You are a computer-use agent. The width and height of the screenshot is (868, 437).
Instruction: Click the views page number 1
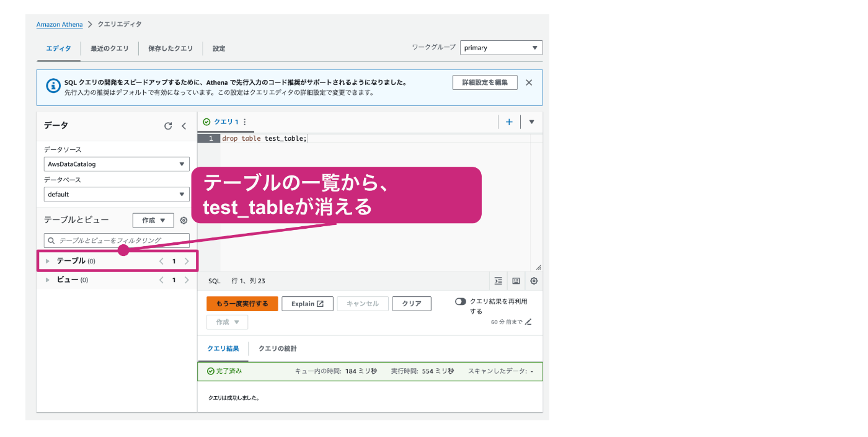click(x=174, y=280)
